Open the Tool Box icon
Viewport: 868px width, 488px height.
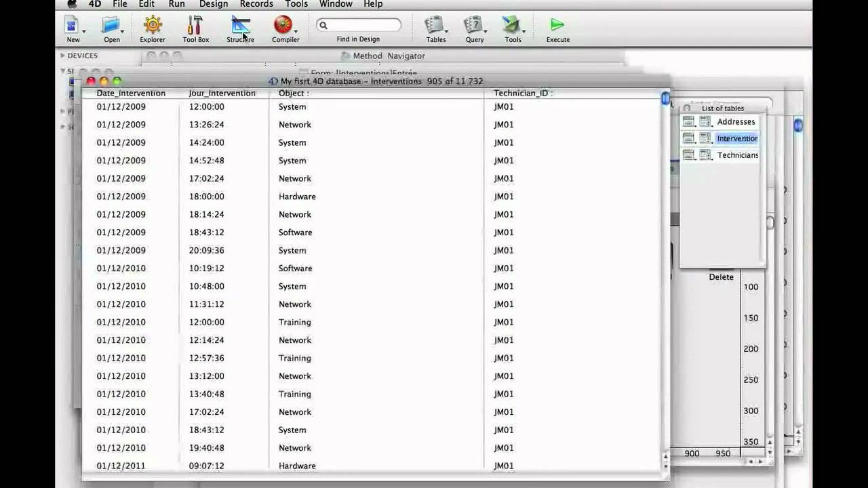195,25
